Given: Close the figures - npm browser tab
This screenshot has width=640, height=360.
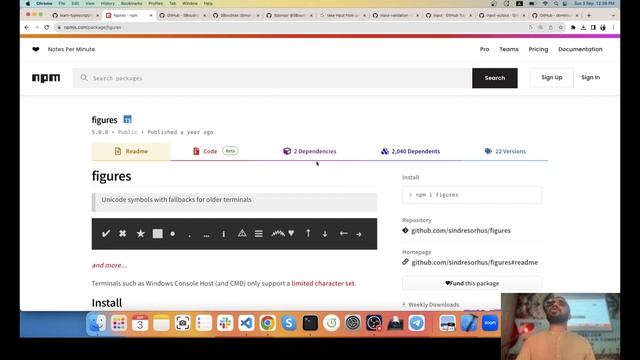Looking at the screenshot, I should point(151,15).
